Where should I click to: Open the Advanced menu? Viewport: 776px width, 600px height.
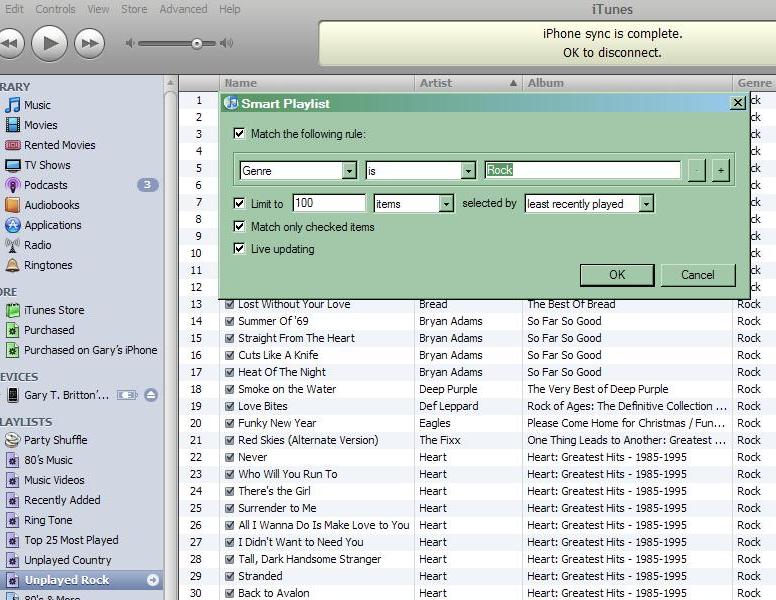(x=183, y=9)
